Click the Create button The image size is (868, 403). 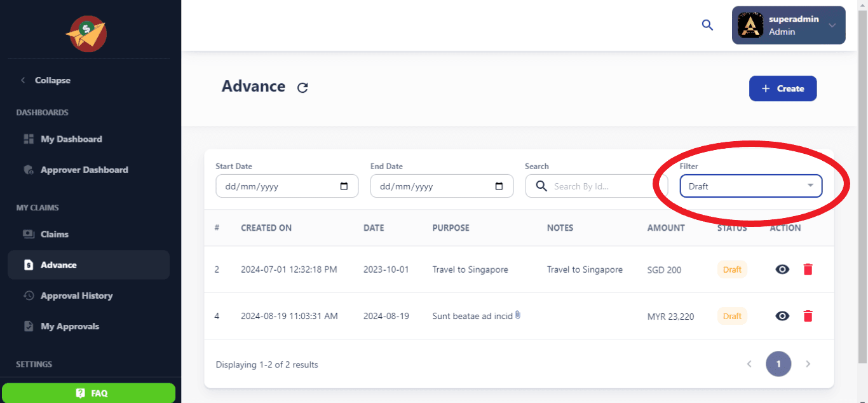(783, 88)
